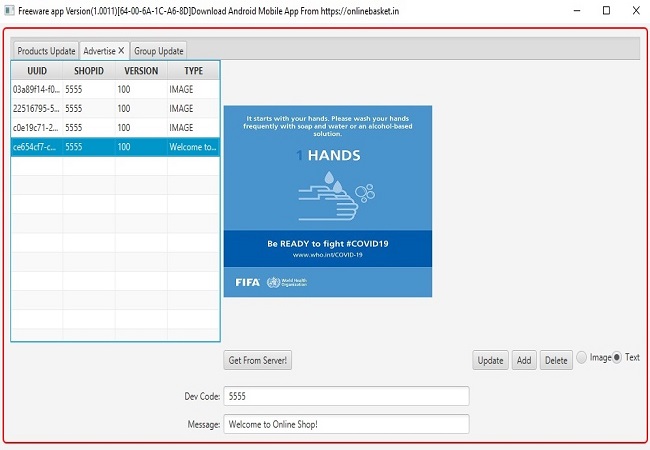Click the Add button

pyautogui.click(x=524, y=360)
